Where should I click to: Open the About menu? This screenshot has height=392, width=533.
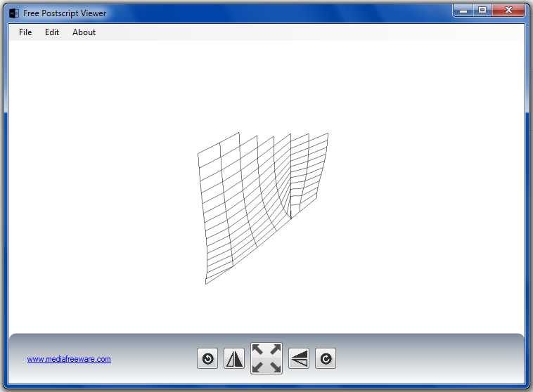84,32
